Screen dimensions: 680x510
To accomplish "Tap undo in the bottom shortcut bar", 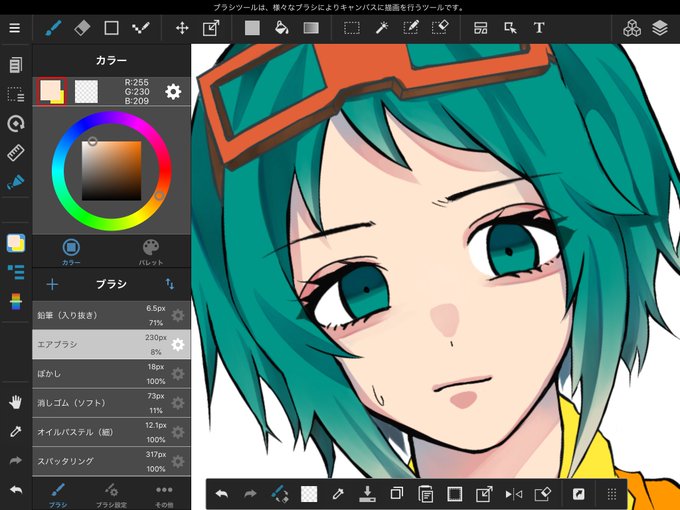I will pos(222,494).
